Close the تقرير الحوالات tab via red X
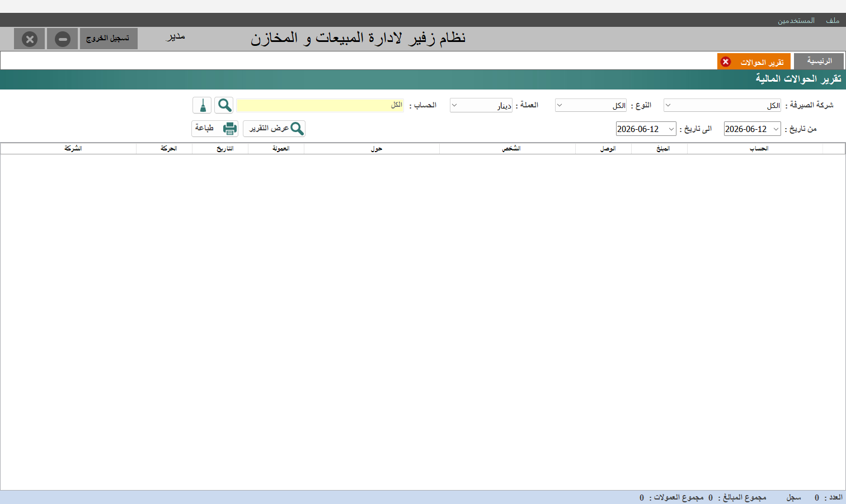The image size is (846, 504). (x=726, y=62)
